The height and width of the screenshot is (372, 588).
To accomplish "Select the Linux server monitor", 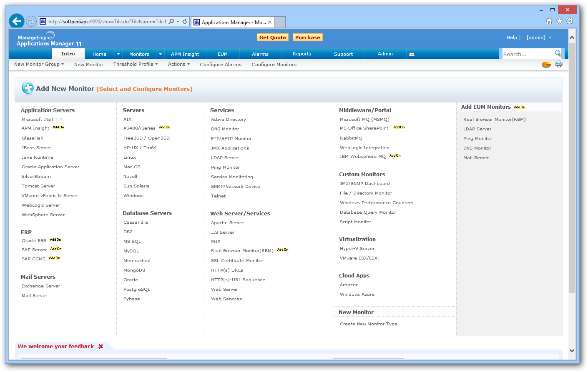I will point(130,157).
